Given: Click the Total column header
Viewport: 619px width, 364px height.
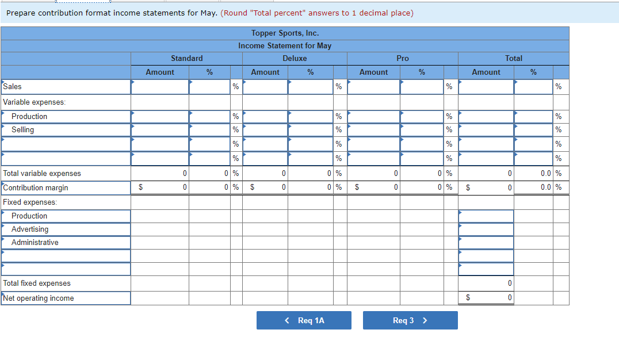Looking at the screenshot, I should pyautogui.click(x=514, y=59).
